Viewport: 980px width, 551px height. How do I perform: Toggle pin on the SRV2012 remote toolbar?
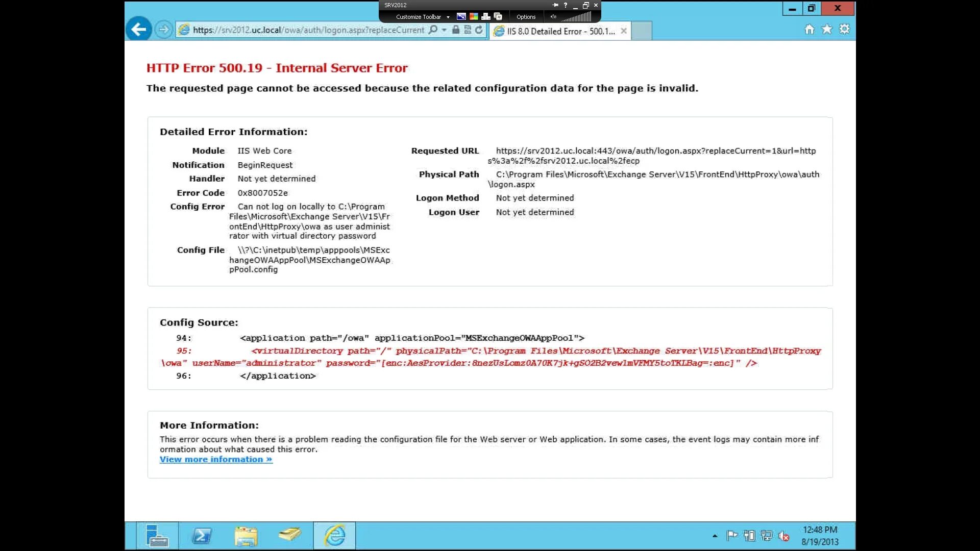(555, 5)
